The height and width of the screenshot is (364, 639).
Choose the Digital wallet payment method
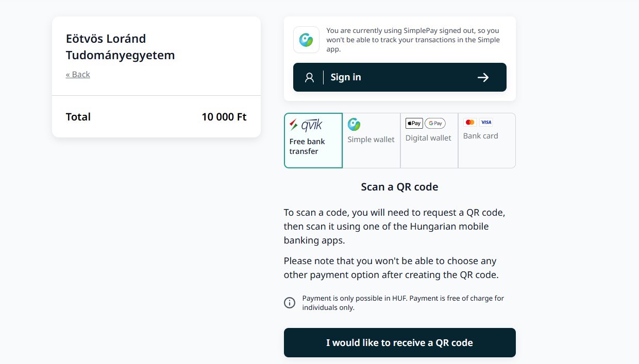click(x=428, y=138)
